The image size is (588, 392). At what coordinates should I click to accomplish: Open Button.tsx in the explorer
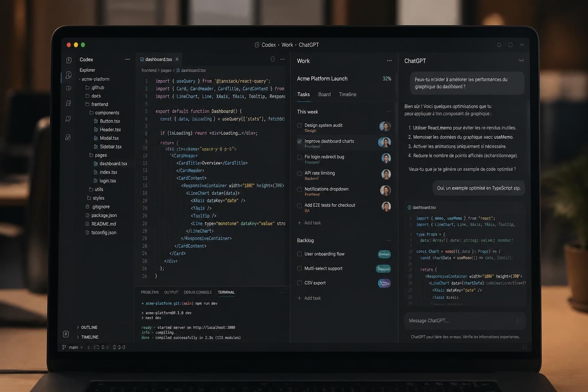107,121
